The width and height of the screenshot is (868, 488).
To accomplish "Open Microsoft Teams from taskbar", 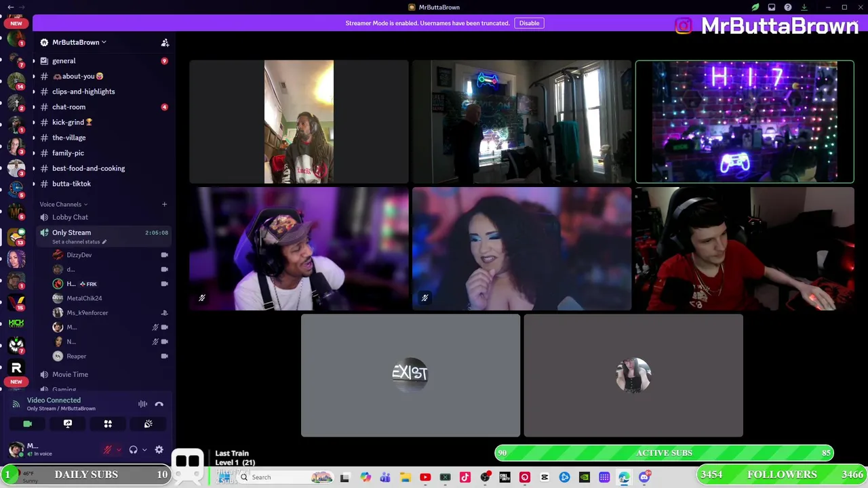I will (x=385, y=477).
